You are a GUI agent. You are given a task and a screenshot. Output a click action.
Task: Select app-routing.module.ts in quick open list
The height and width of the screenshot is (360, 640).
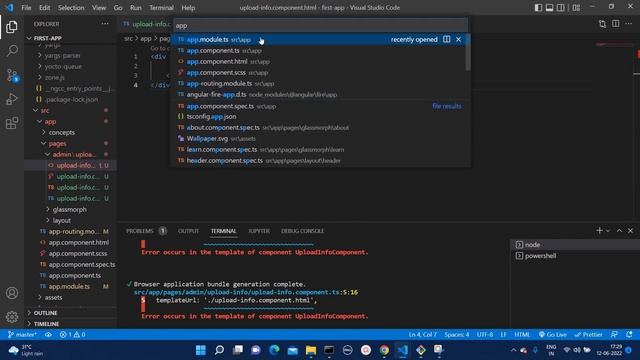(x=318, y=83)
